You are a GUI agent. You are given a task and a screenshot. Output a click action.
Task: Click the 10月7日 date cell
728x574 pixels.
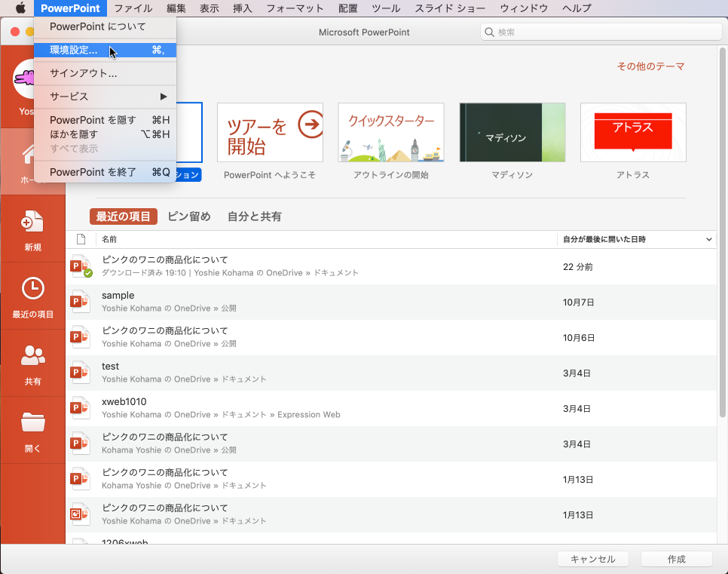coord(579,302)
